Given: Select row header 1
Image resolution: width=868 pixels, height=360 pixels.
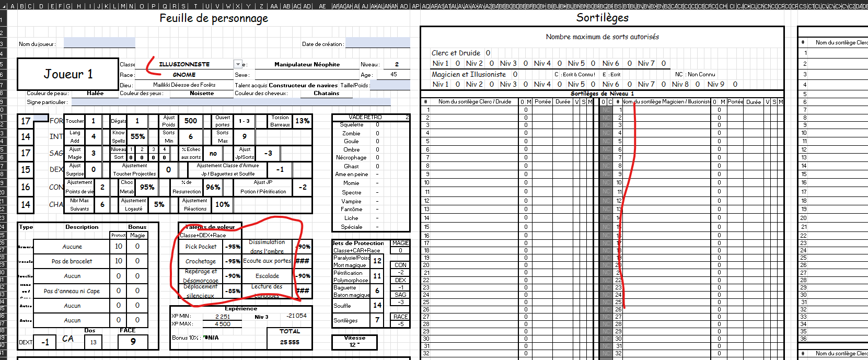Looking at the screenshot, I should pyautogui.click(x=2, y=20).
